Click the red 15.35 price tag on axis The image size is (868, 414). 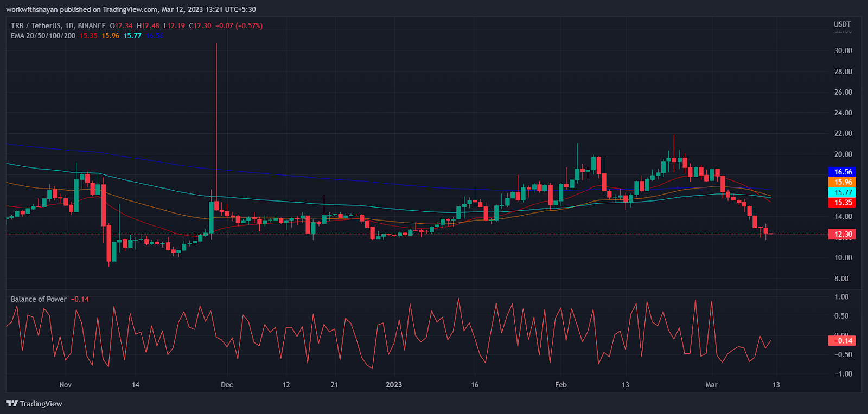[842, 203]
